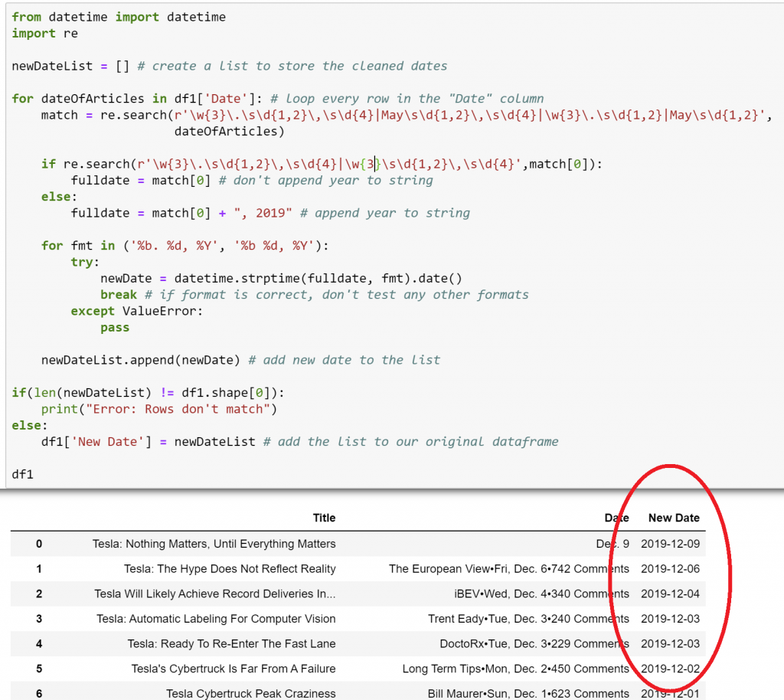The height and width of the screenshot is (700, 784).
Task: Click the final 'df1' output line
Action: (x=22, y=474)
